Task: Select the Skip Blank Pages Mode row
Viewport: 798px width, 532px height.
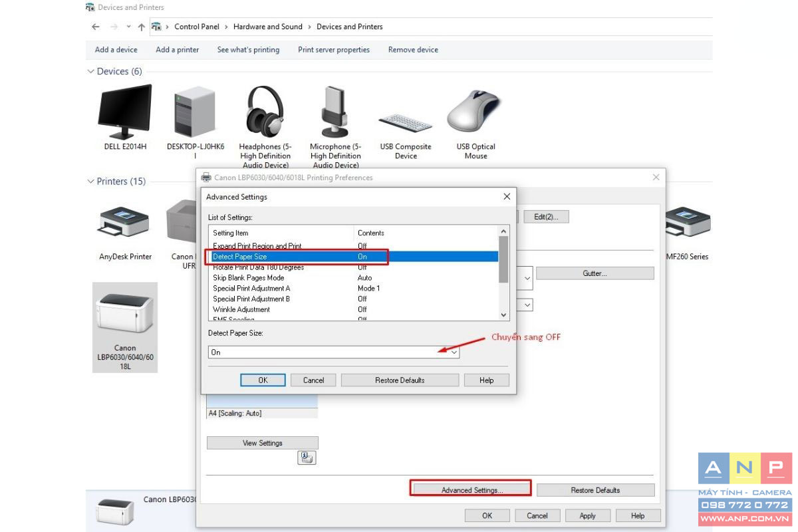Action: (x=353, y=278)
